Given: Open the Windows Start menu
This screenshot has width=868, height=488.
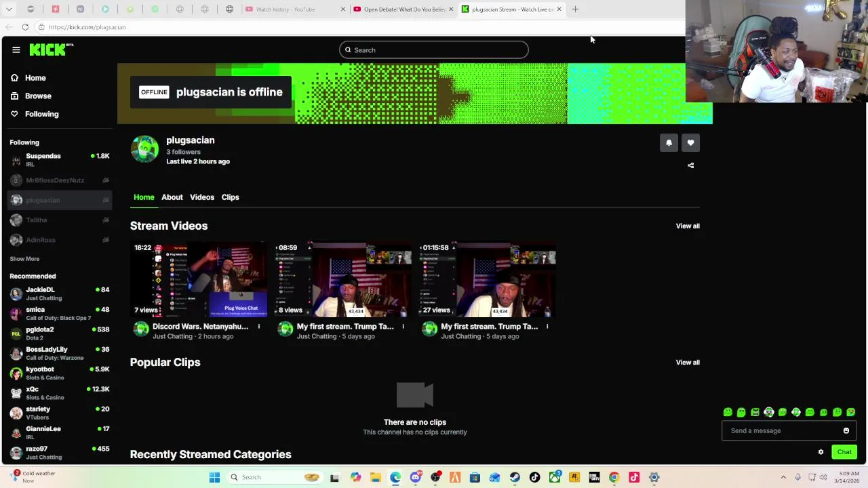Looking at the screenshot, I should coord(214,477).
